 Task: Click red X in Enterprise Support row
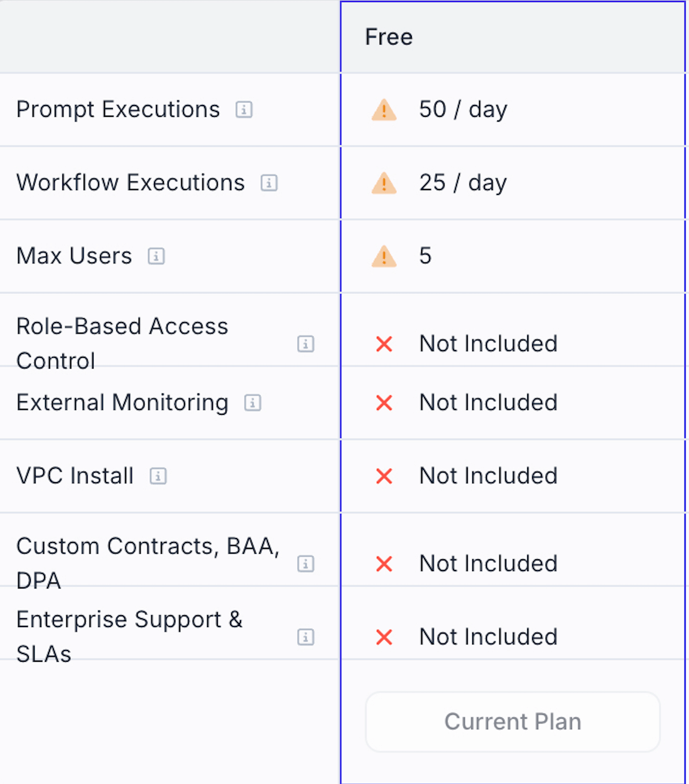pos(384,637)
